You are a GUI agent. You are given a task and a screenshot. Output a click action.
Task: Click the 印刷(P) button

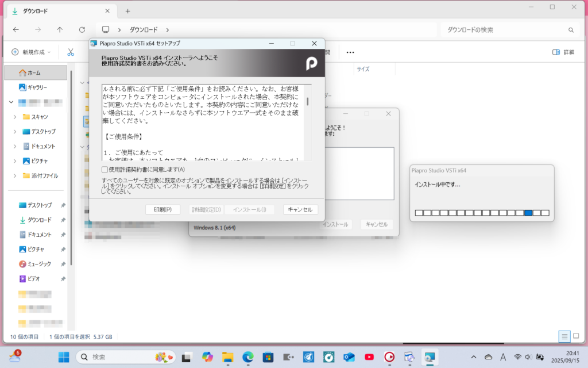click(163, 210)
